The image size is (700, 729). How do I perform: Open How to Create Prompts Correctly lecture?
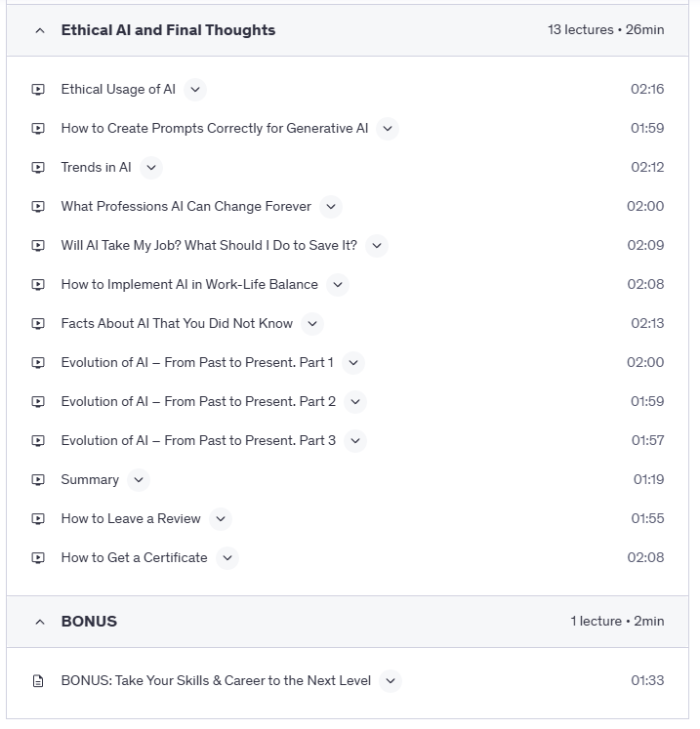214,129
